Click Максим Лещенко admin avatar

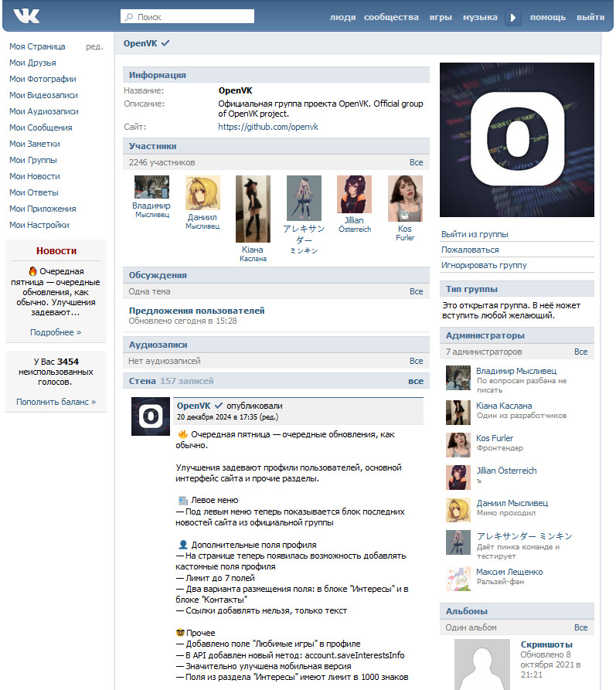coord(458,579)
